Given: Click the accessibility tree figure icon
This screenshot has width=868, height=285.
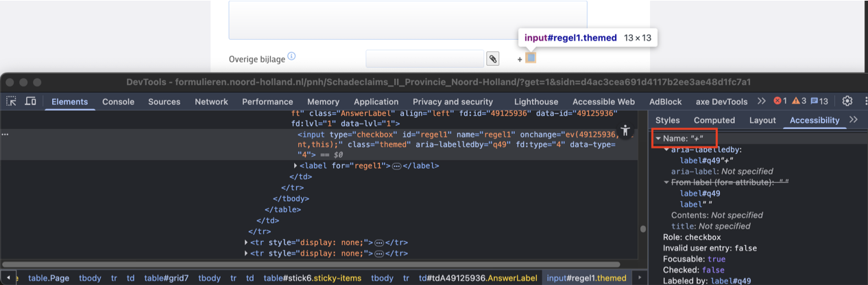Looking at the screenshot, I should point(625,130).
